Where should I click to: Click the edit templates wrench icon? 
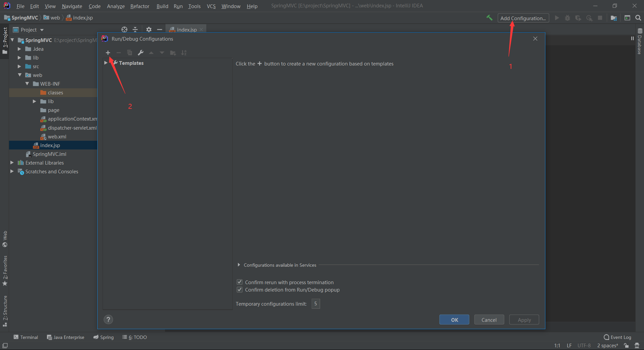click(x=141, y=53)
